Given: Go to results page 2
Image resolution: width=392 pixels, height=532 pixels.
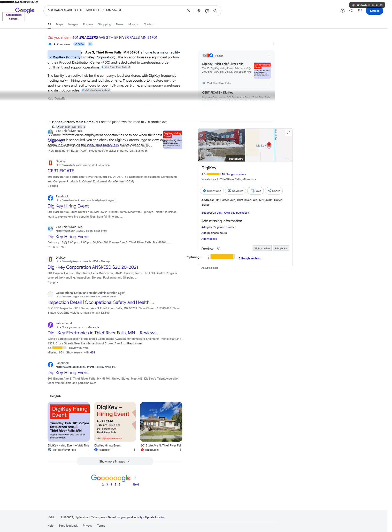Looking at the screenshot, I should (103, 484).
